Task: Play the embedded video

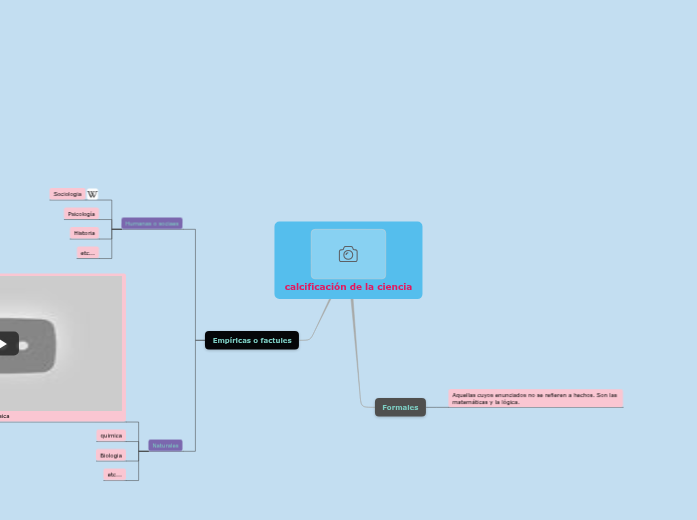Action: click(x=3, y=344)
